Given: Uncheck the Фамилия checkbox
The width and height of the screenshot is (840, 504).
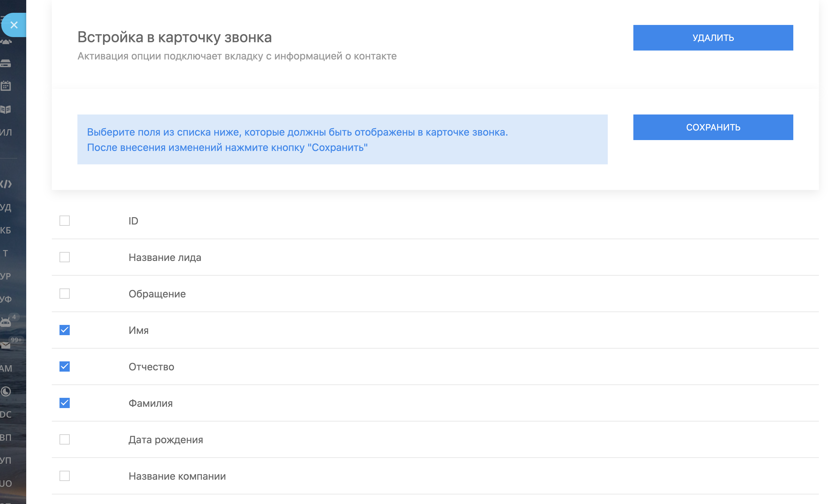Looking at the screenshot, I should tap(65, 403).
